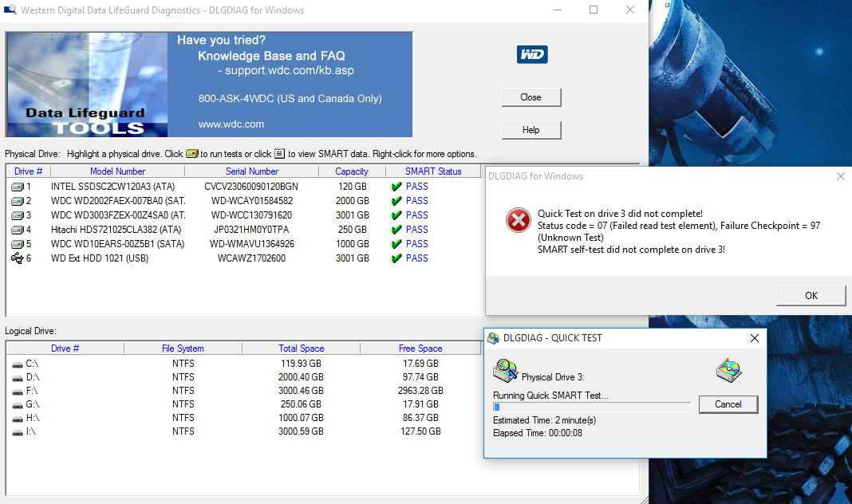Screen dimensions: 852x504
Task: Click the Quick SMART Test progress bar
Action: [x=591, y=407]
